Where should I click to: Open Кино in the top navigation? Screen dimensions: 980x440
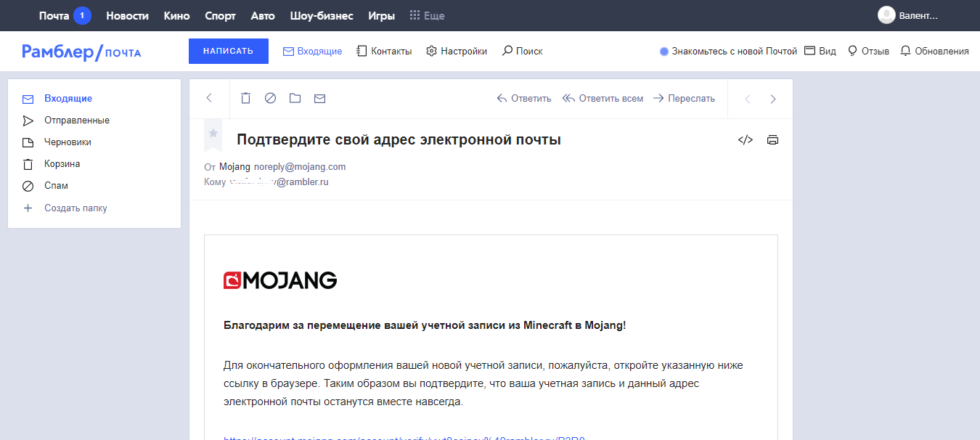tap(177, 15)
